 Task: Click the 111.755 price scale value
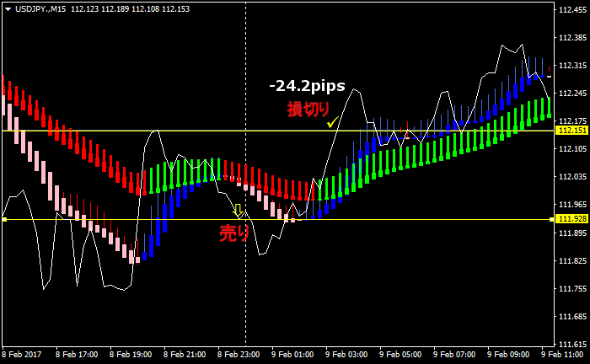[572, 289]
